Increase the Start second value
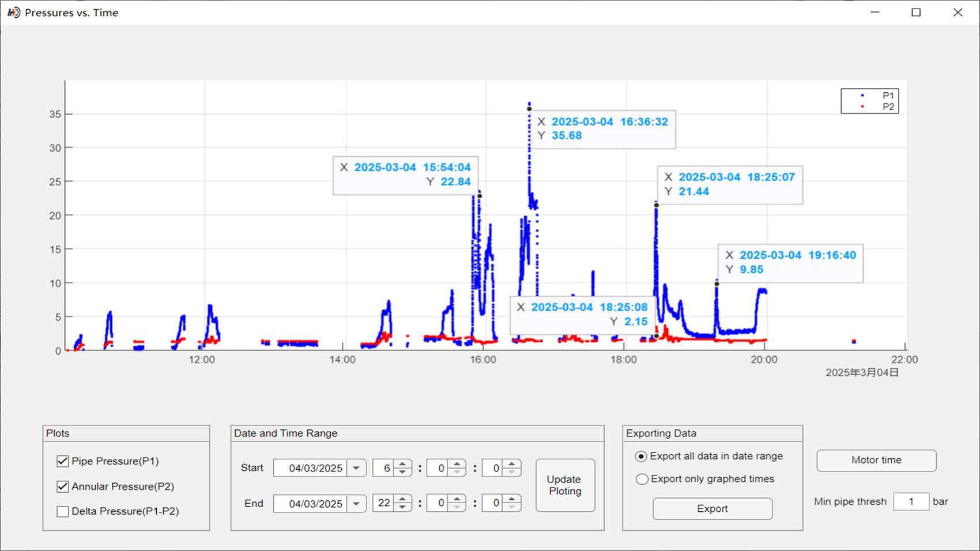The height and width of the screenshot is (551, 980). click(511, 464)
